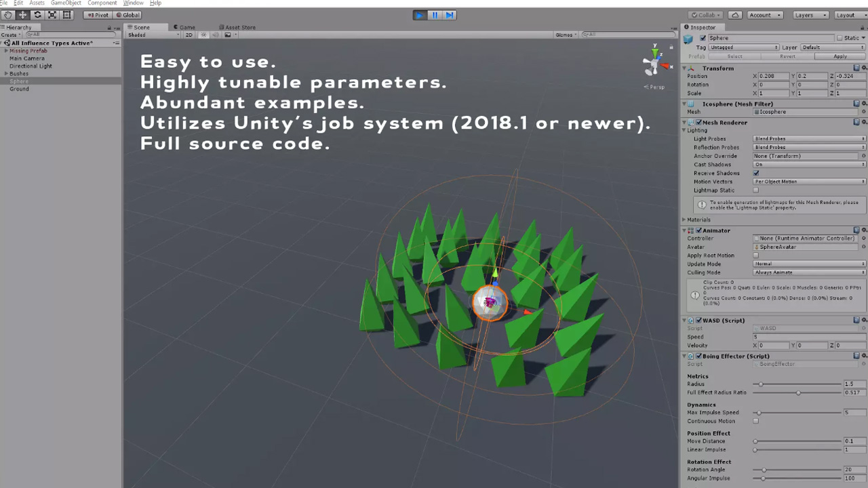Screen dimensions: 868x488
Task: Open cloud services icon button
Action: point(735,15)
